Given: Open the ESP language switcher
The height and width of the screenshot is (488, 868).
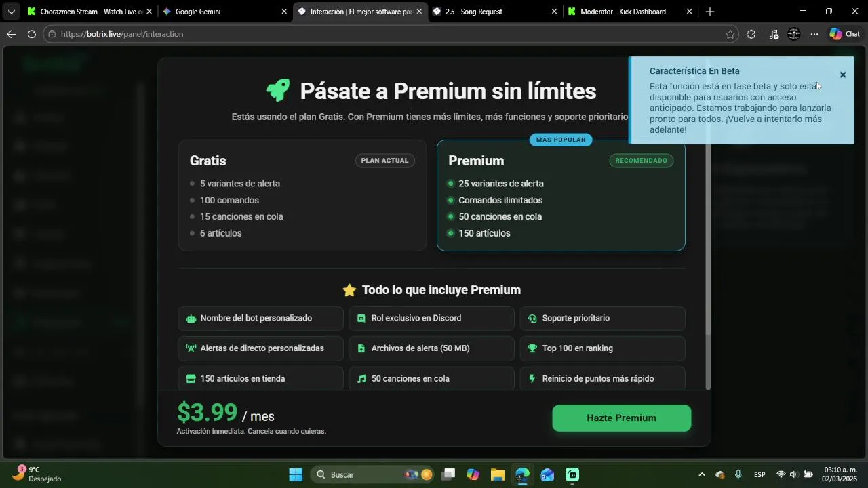Looking at the screenshot, I should point(759,474).
